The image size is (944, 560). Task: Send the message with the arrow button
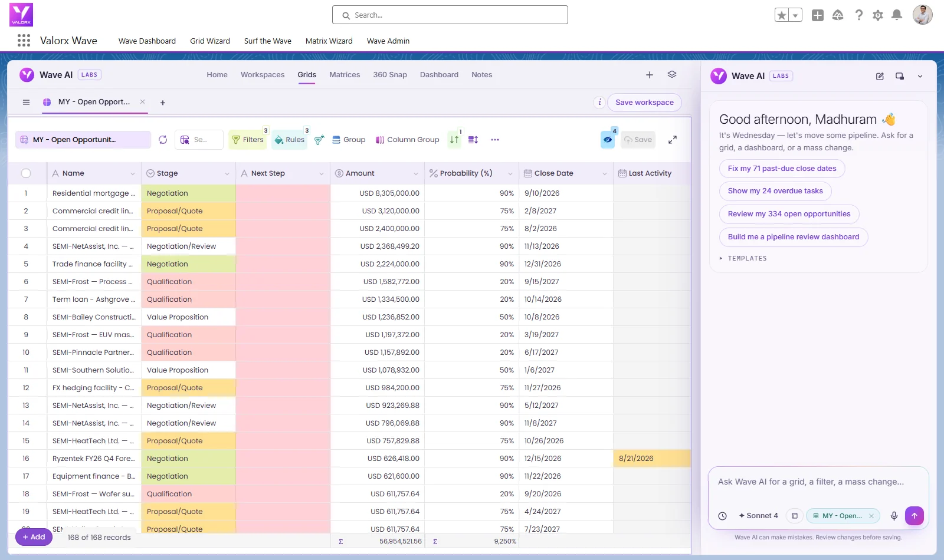pyautogui.click(x=914, y=516)
